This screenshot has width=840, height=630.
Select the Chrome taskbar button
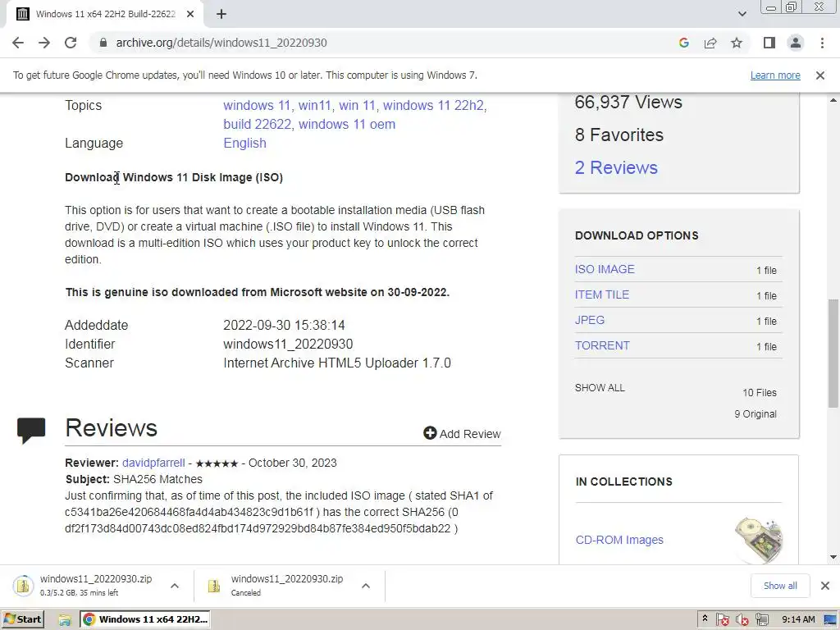(x=144, y=619)
